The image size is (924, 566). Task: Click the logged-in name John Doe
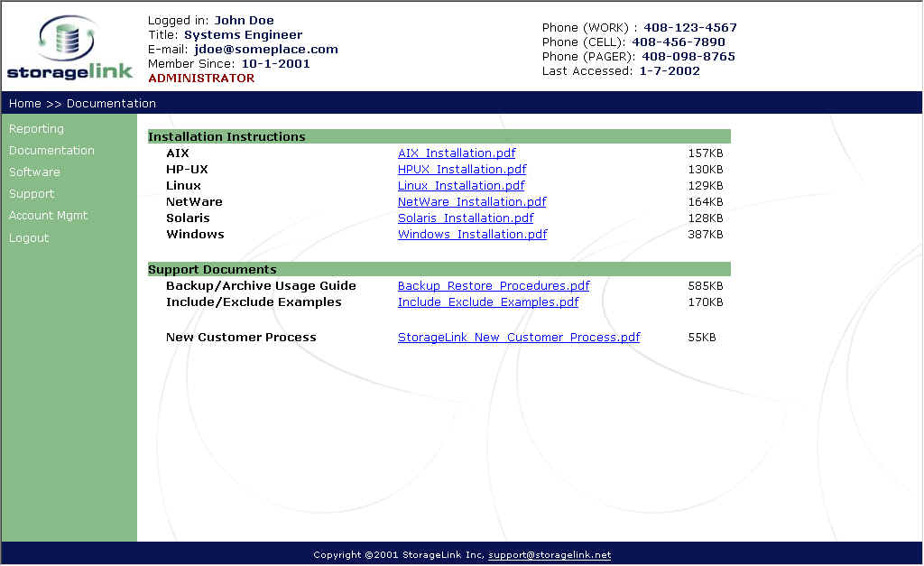tap(244, 21)
